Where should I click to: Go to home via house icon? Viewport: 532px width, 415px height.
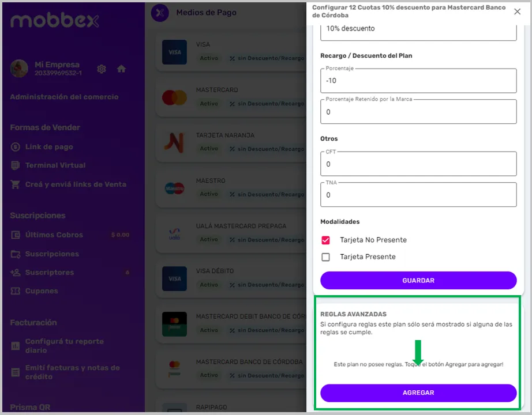coord(121,69)
